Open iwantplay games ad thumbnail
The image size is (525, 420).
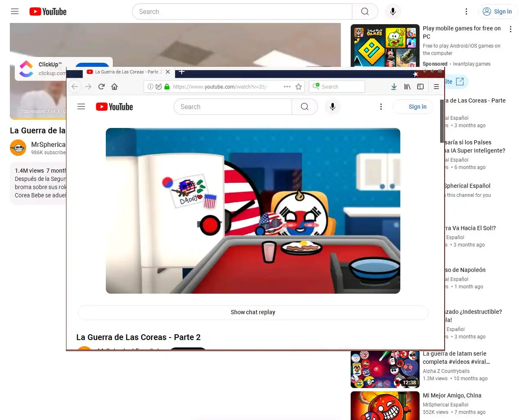coord(385,45)
